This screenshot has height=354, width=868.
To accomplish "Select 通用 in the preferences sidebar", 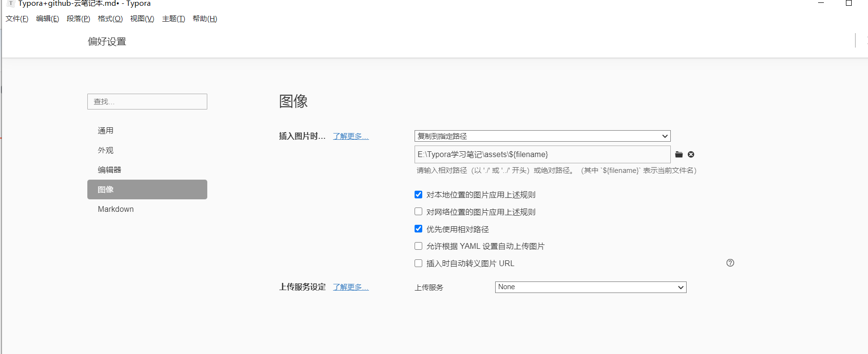I will 147,131.
